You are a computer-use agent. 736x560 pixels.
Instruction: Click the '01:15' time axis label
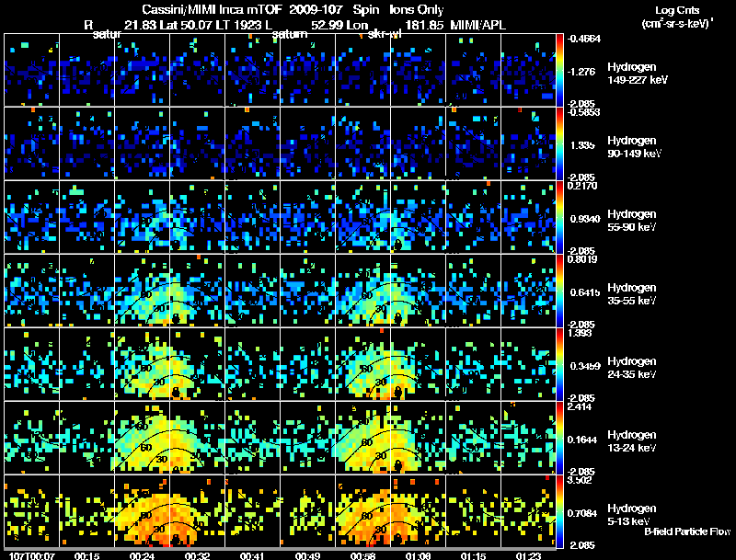473,556
